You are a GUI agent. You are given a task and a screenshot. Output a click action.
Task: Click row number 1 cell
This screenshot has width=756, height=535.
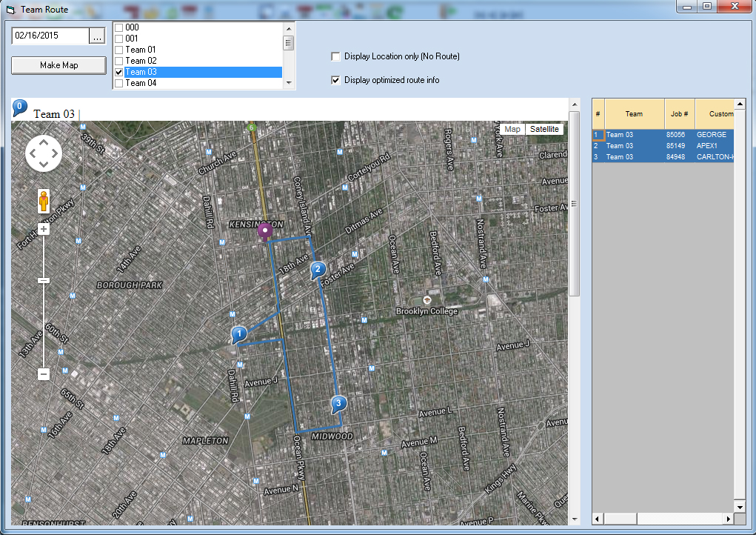pos(598,135)
